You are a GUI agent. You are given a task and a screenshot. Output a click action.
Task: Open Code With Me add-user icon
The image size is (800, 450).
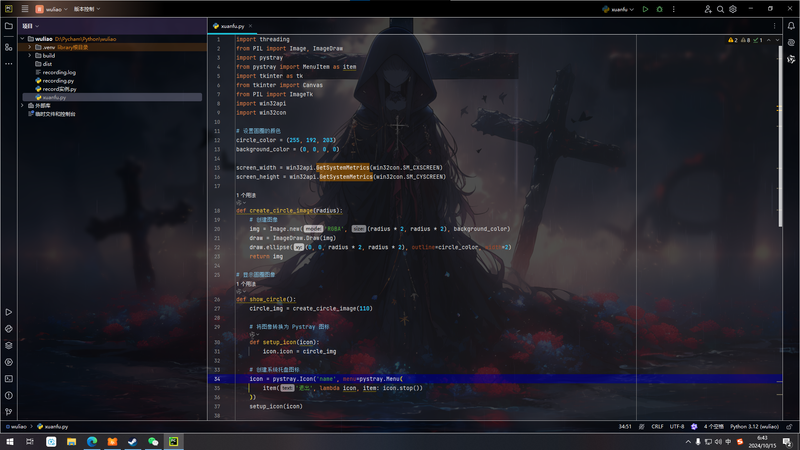(x=708, y=9)
